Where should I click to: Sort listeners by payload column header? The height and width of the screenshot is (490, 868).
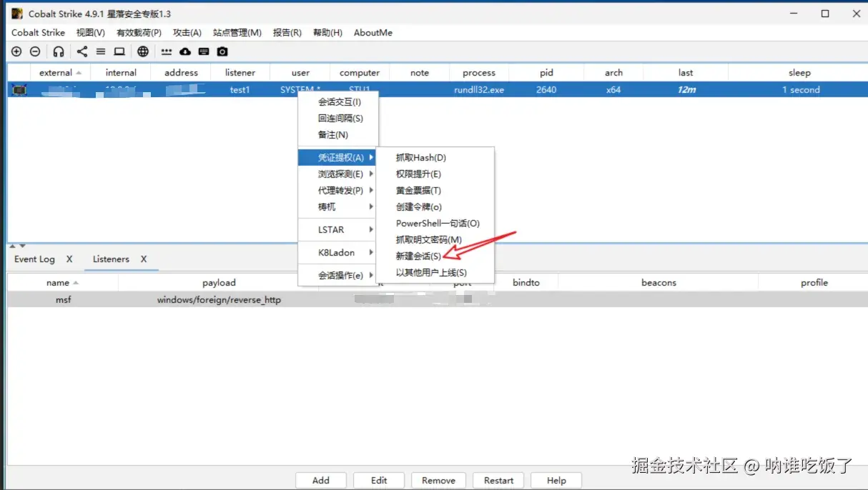coord(219,283)
